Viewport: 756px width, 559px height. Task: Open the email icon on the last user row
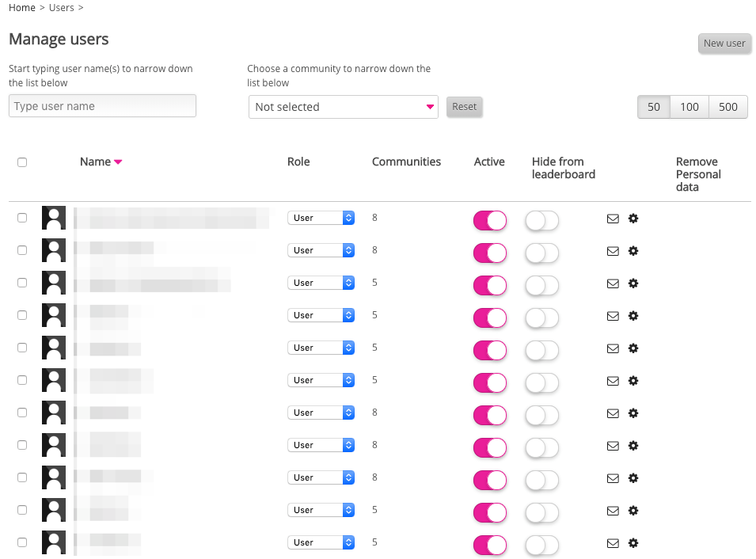(613, 543)
